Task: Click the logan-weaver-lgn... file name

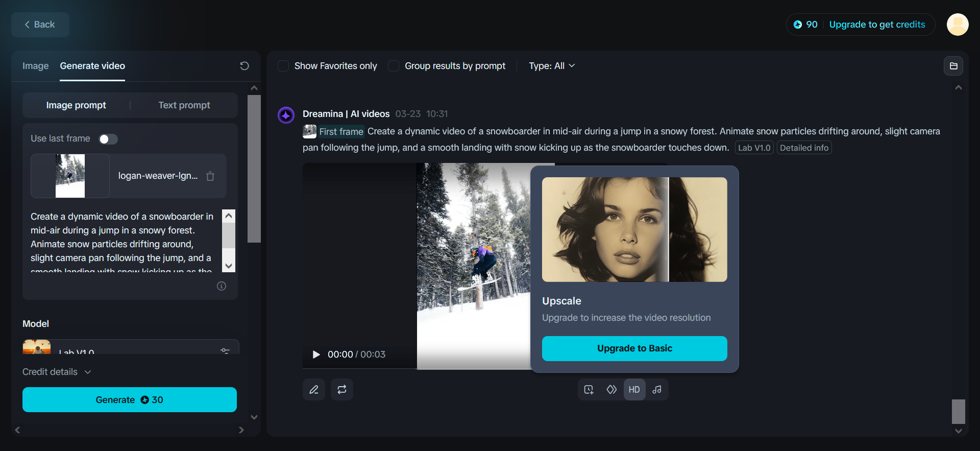Action: pos(158,176)
